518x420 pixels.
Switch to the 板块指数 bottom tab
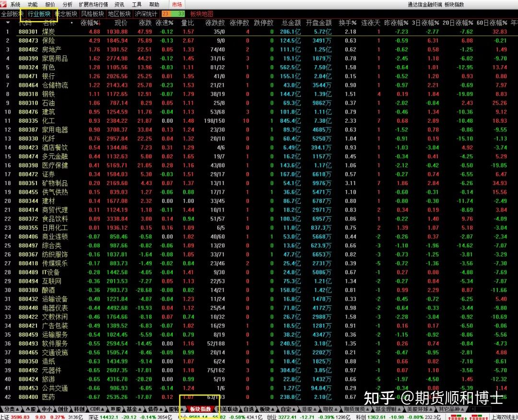[x=200, y=409]
